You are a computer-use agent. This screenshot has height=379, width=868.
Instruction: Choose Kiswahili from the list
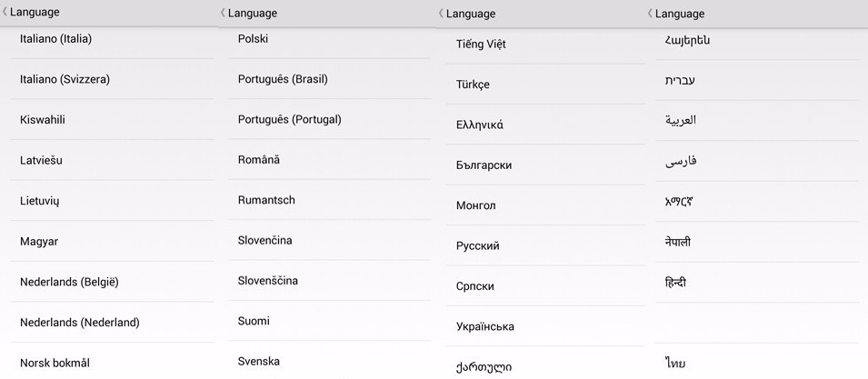pyautogui.click(x=112, y=119)
